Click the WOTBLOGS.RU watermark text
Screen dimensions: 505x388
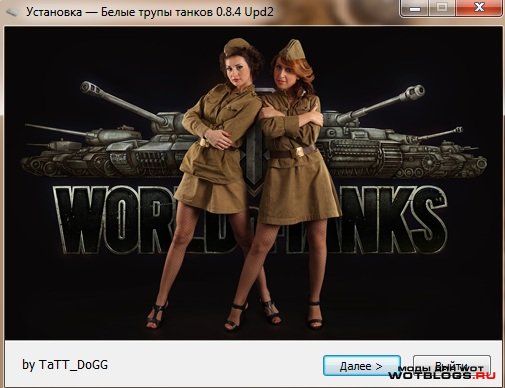[442, 376]
